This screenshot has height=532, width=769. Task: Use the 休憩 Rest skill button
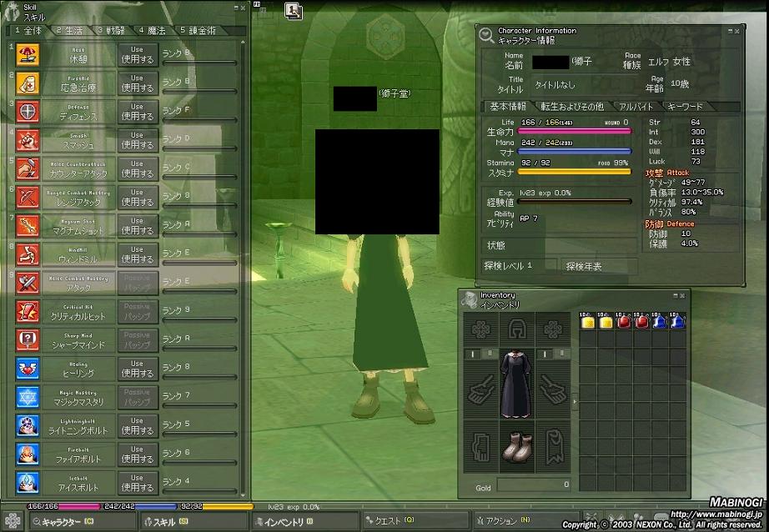[138, 54]
